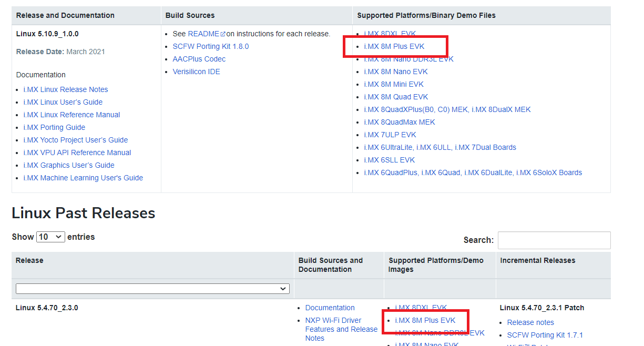Click the Release column header

(29, 260)
